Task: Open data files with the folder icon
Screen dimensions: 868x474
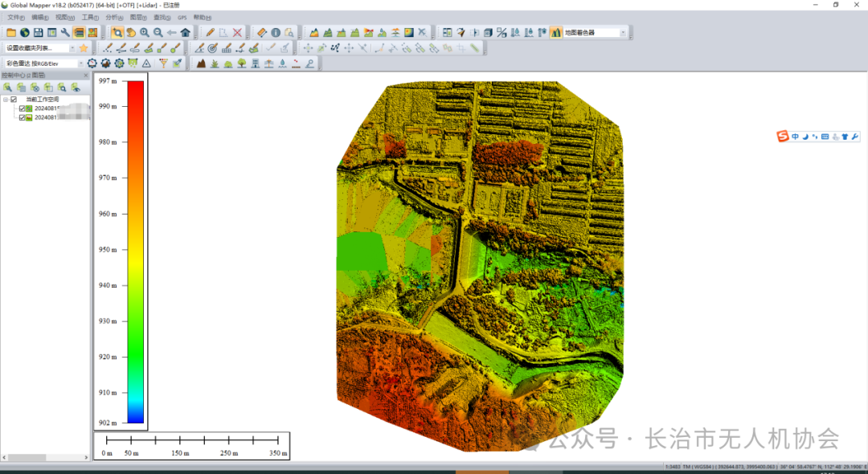Action: [11, 33]
